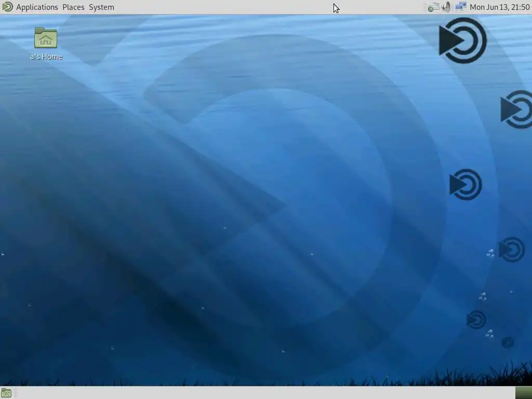The height and width of the screenshot is (399, 532).
Task: Open the speaker volume control icon
Action: pyautogui.click(x=446, y=7)
